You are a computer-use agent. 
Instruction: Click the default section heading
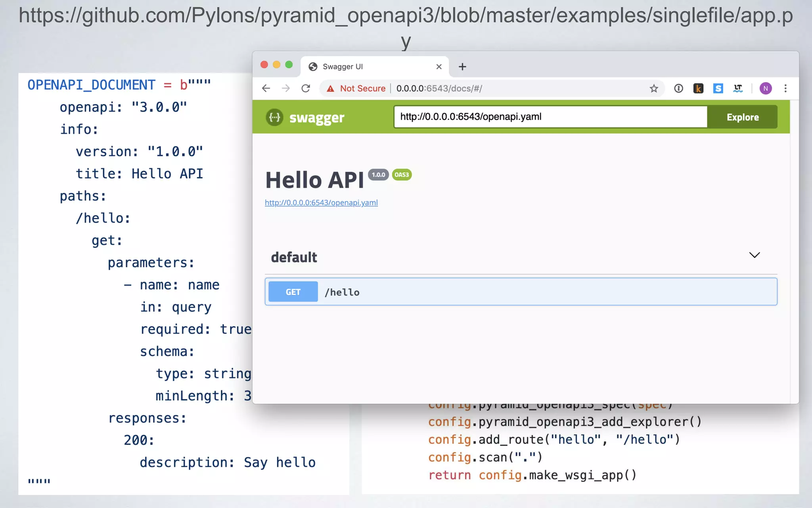[x=294, y=257]
